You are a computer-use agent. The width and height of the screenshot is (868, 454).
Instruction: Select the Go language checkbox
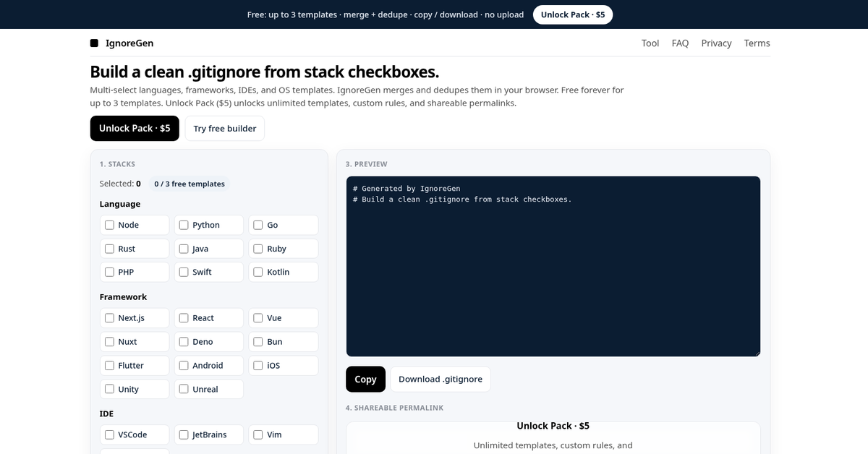coord(258,225)
